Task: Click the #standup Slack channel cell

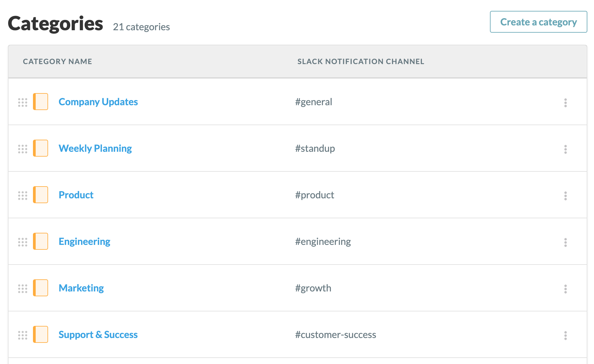Action: 315,148
